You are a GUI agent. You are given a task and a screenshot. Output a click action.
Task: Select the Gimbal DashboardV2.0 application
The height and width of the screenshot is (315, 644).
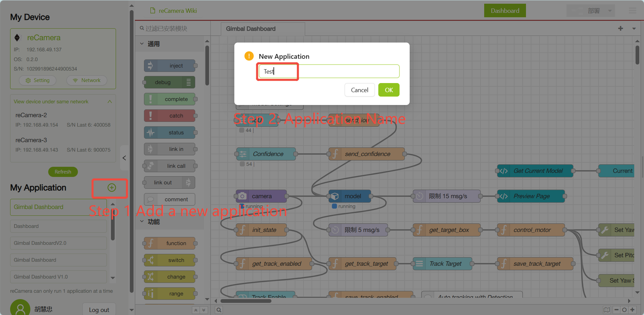tap(58, 243)
